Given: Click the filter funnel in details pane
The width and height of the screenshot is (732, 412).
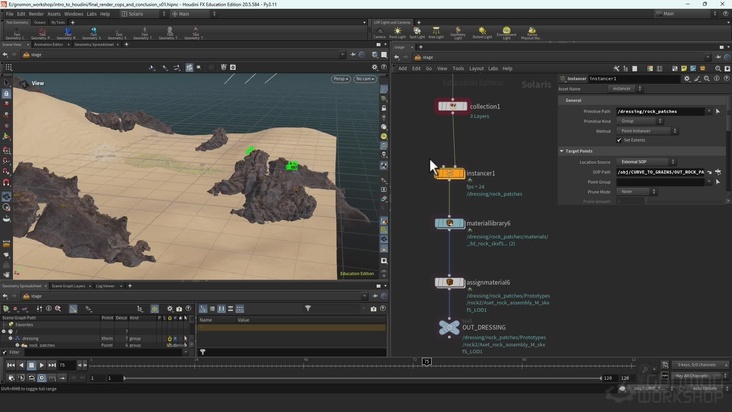Looking at the screenshot, I should tap(308, 308).
